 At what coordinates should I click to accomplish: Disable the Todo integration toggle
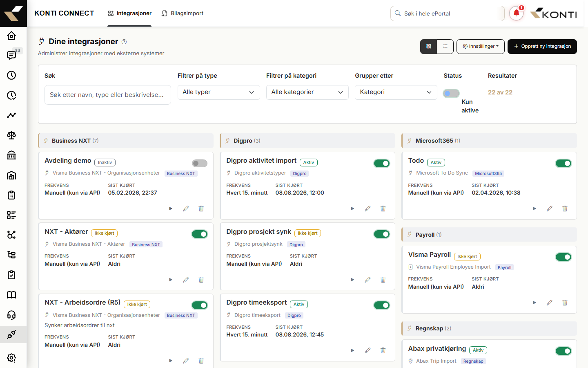(563, 164)
